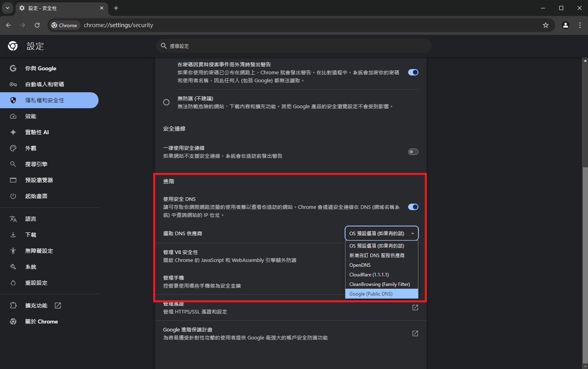Choose Google (Public DNS) option
The height and width of the screenshot is (369, 588).
tap(381, 294)
